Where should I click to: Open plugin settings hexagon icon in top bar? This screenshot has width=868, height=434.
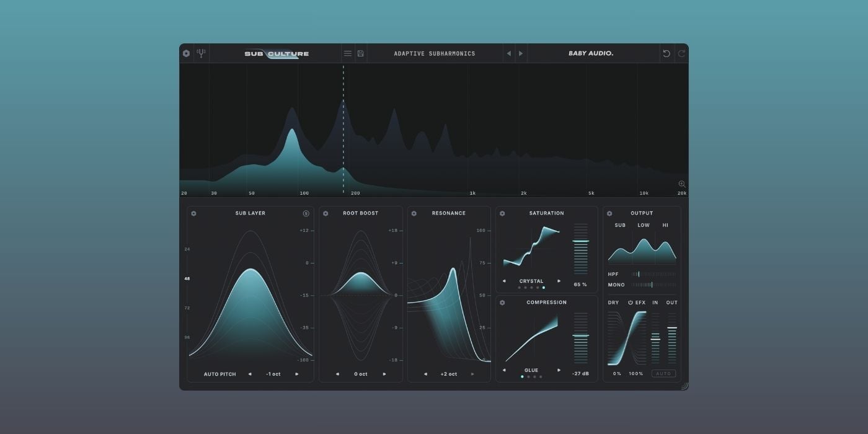187,53
